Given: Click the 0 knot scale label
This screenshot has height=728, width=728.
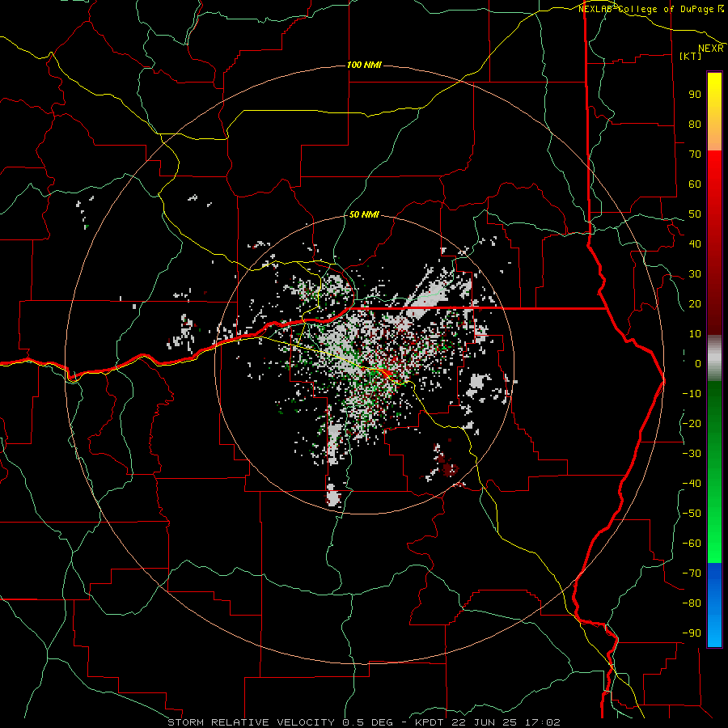Looking at the screenshot, I should pos(698,363).
